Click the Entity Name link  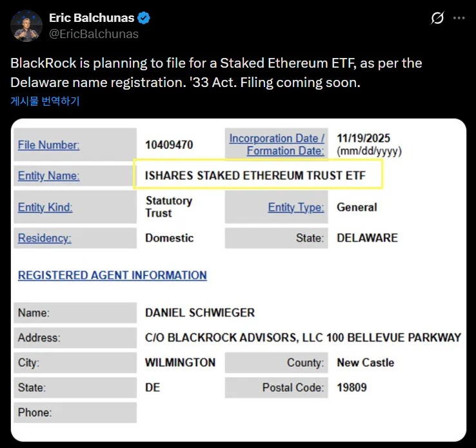coord(48,175)
